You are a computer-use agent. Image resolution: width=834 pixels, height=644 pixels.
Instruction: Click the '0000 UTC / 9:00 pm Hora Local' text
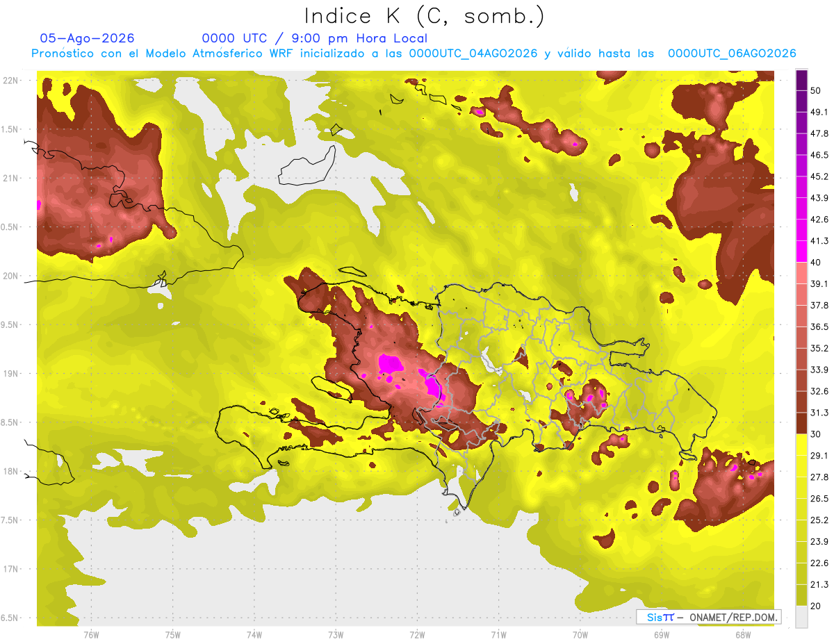click(x=314, y=38)
